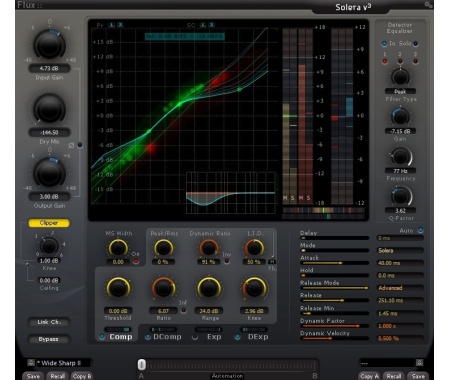
Task: Click the L.I.D. knob
Action: 254,248
